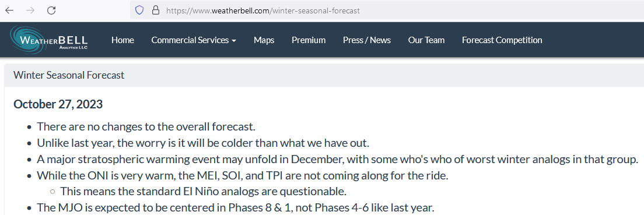Click the padlock site security icon
The width and height of the screenshot is (644, 215).
[155, 10]
